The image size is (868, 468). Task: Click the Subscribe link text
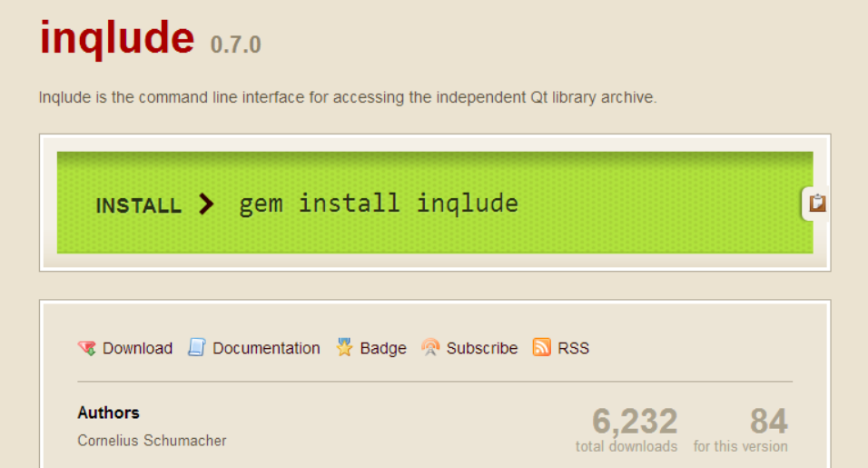pyautogui.click(x=482, y=348)
